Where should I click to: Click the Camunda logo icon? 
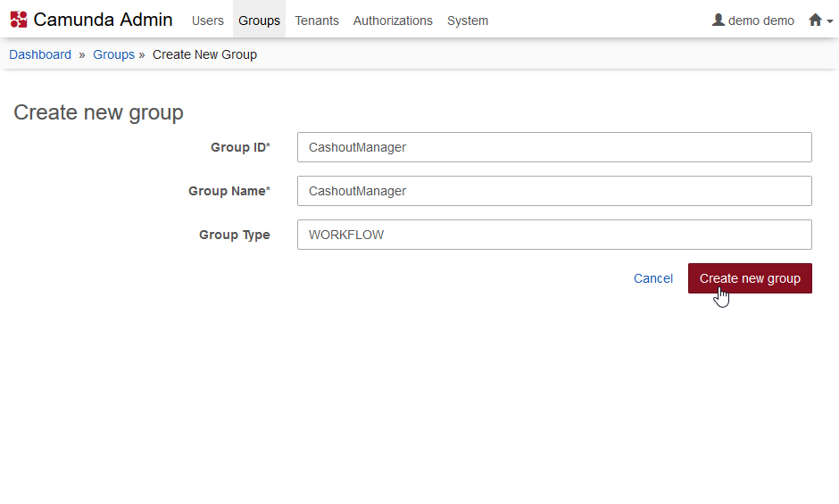pos(19,20)
